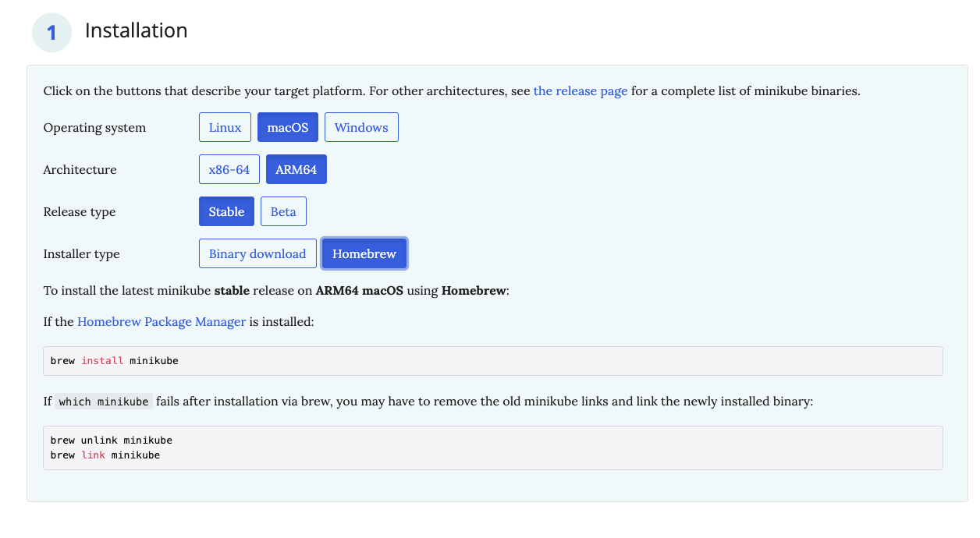Select Homebrew installer type

tap(364, 253)
